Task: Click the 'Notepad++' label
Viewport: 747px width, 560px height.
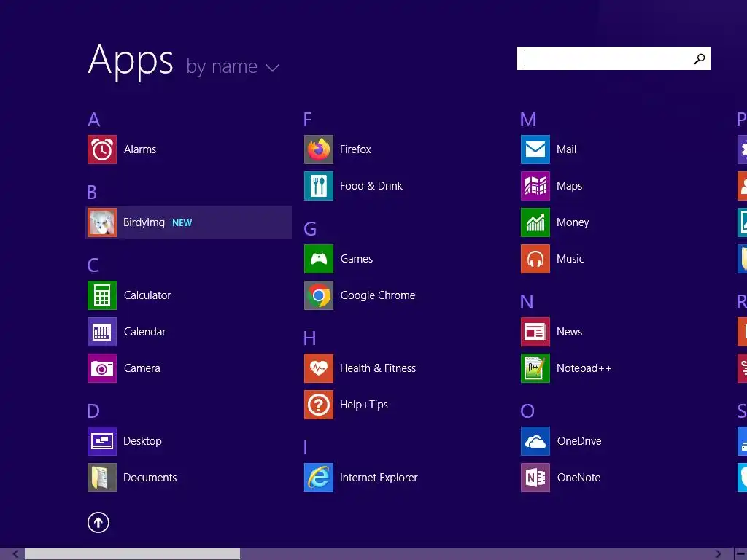Action: (x=584, y=368)
